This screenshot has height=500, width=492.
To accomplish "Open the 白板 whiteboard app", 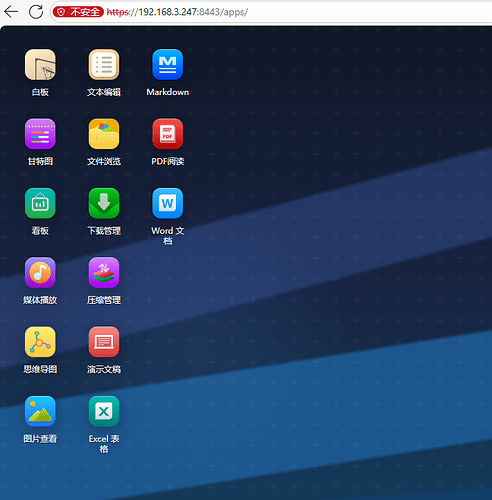I will click(40, 65).
